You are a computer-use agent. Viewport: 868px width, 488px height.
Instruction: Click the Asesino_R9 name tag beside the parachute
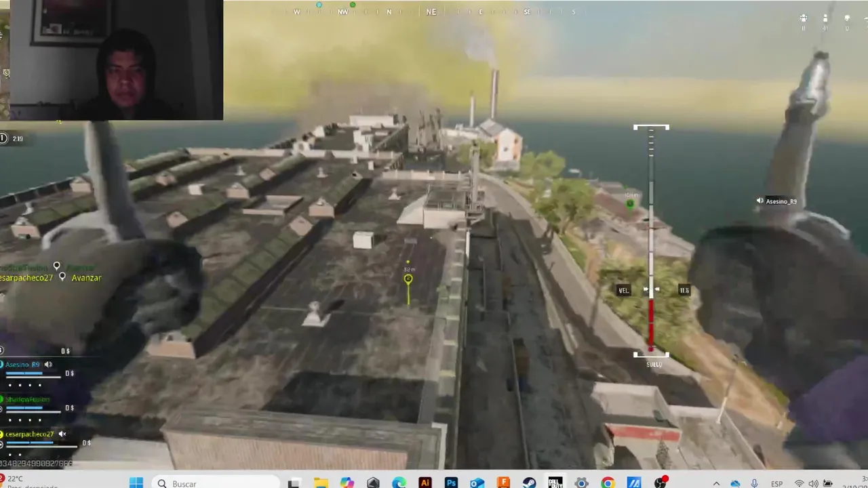[x=781, y=201]
